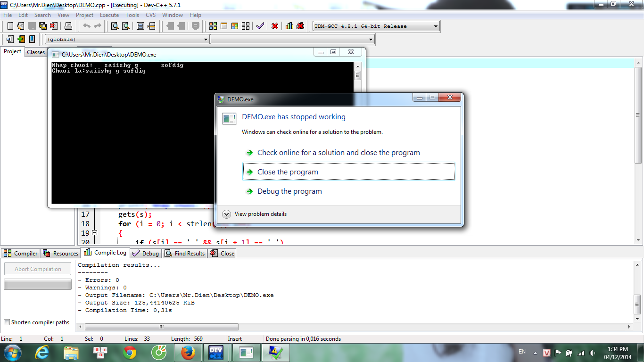
Task: Click the Compile Log horizontal scrollbar thumb
Action: pos(161,327)
